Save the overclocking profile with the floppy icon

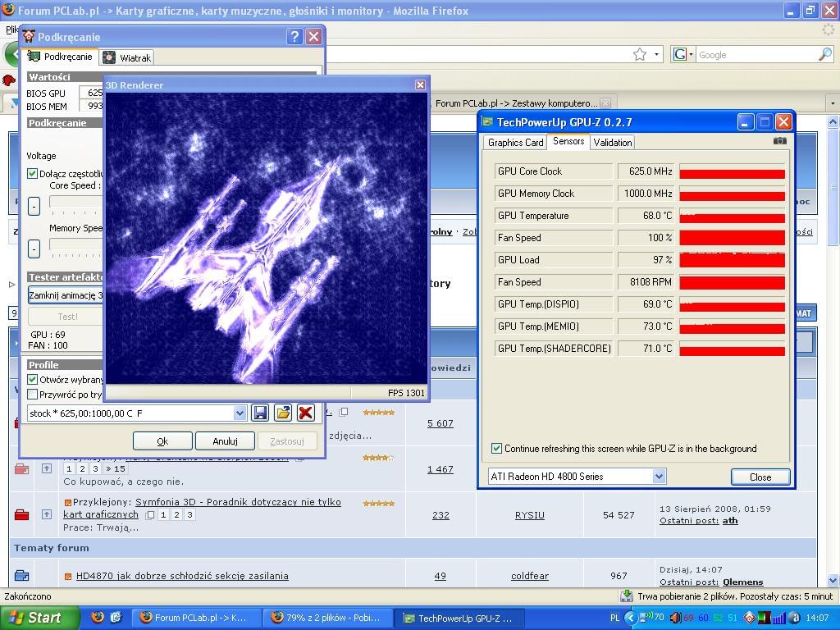[260, 413]
